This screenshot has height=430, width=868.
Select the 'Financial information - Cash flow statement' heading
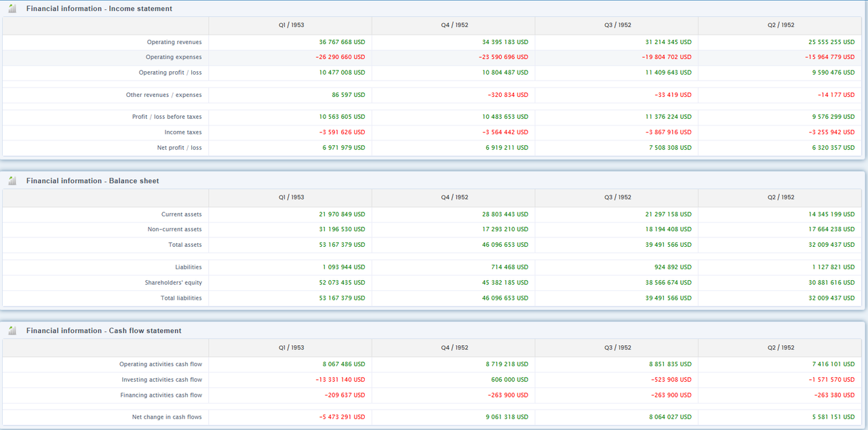(x=104, y=331)
